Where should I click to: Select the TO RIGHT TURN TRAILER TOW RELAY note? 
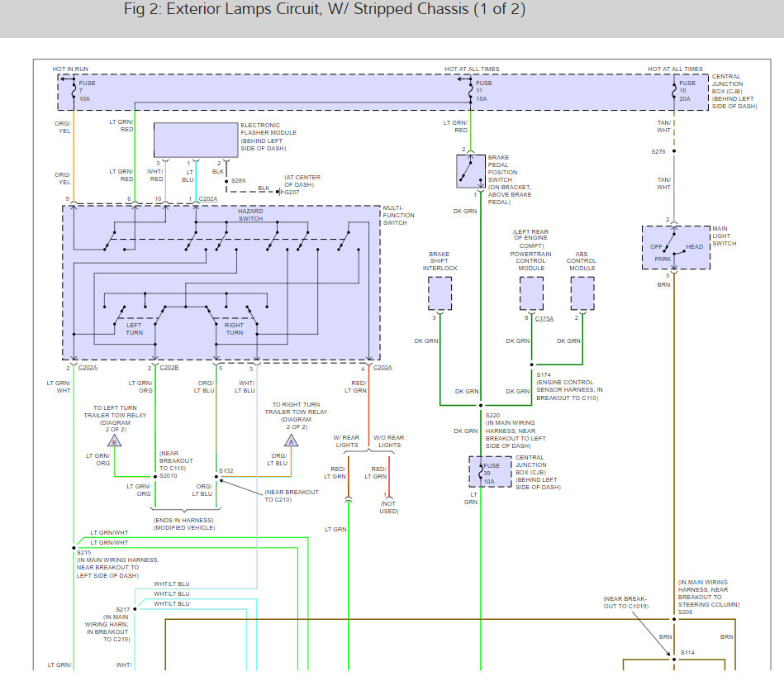coord(296,416)
